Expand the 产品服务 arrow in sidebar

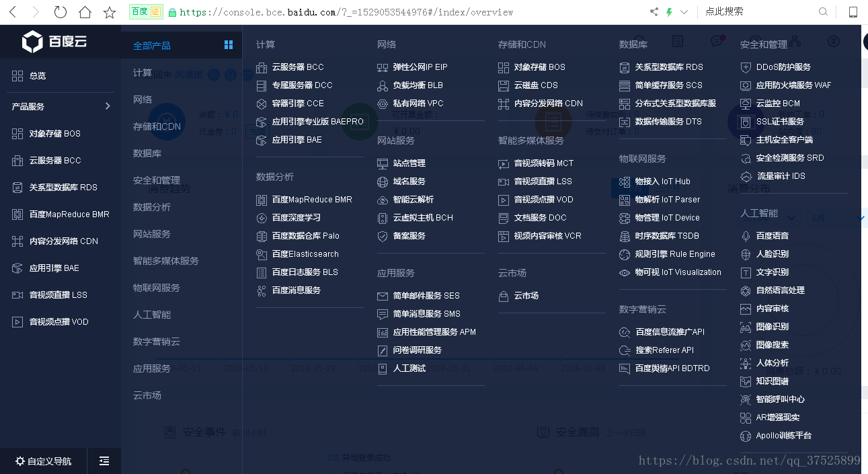pos(108,106)
